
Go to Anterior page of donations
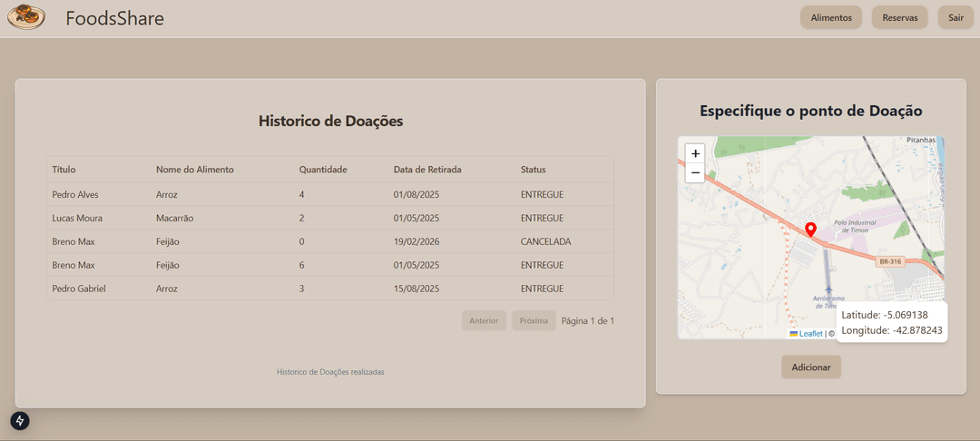pyautogui.click(x=484, y=320)
